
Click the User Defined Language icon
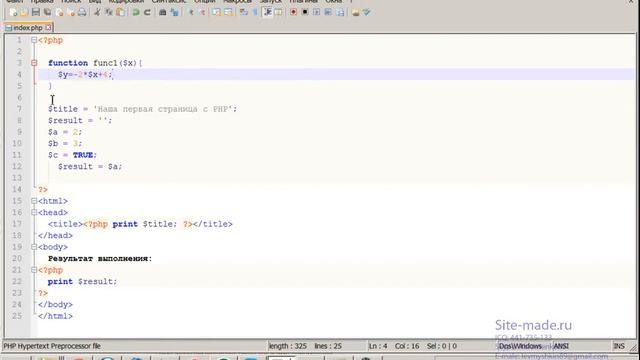[x=278, y=12]
